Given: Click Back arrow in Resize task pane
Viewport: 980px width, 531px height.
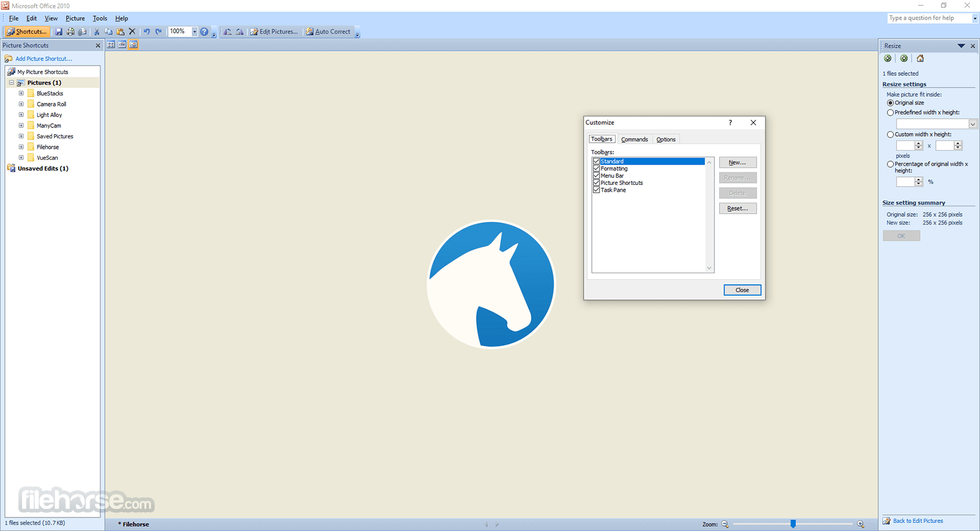Looking at the screenshot, I should pos(888,58).
